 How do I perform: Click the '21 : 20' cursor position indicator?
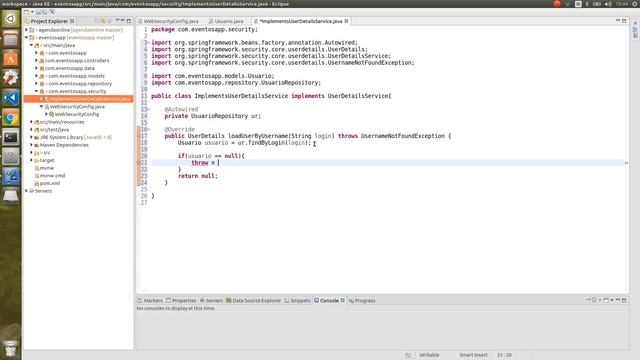[x=504, y=355]
